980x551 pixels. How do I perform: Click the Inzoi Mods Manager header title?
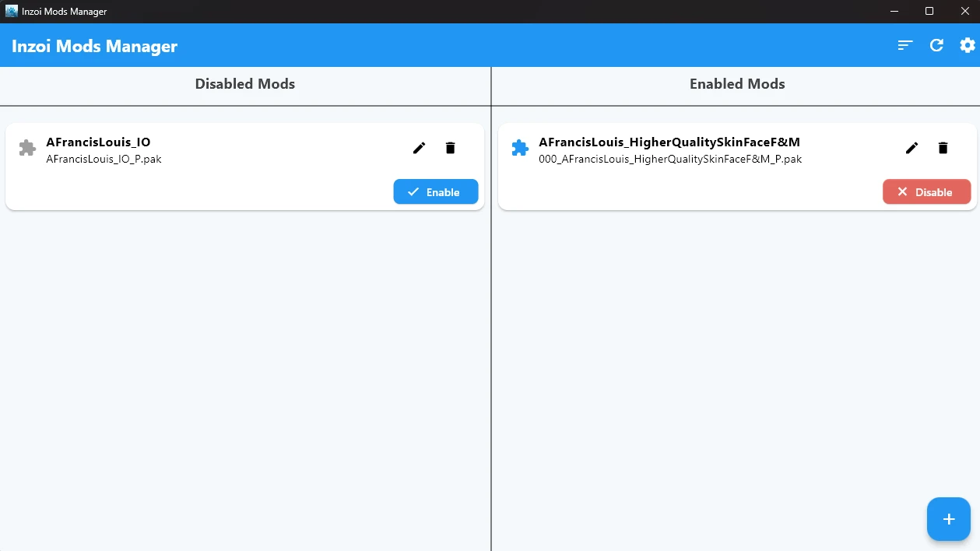click(94, 47)
